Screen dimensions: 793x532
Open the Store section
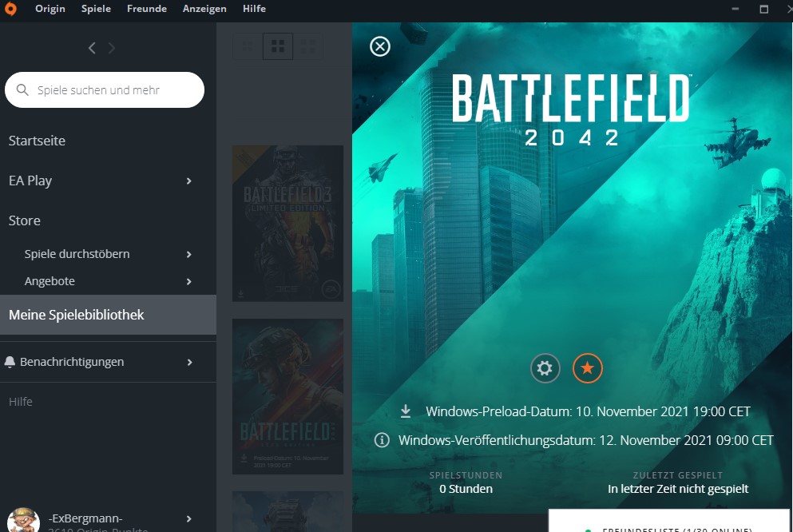tap(24, 220)
